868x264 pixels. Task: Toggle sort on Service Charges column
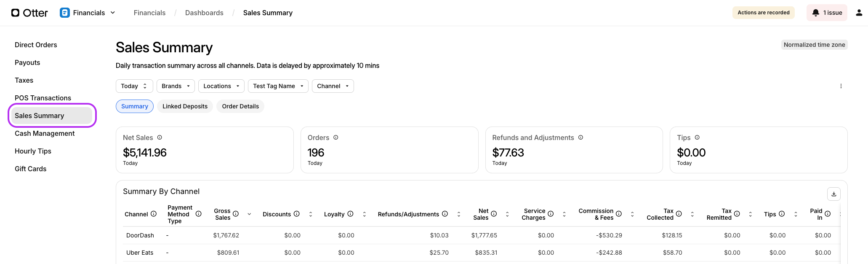[564, 214]
